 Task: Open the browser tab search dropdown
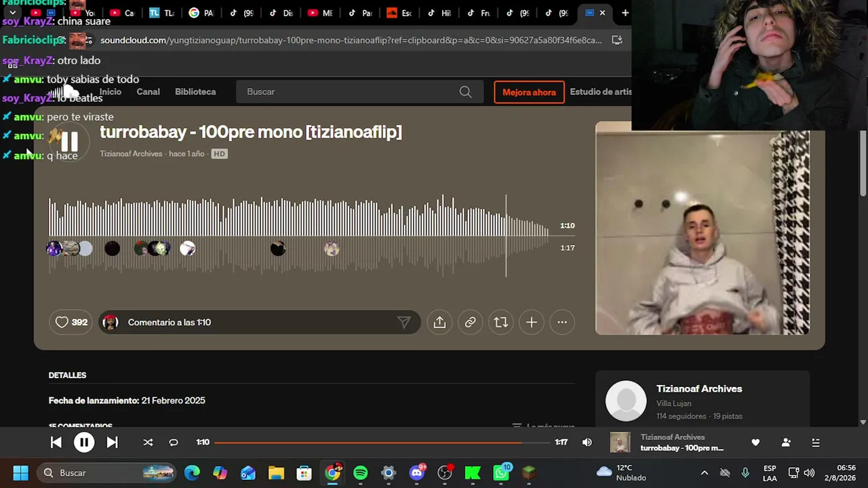[x=12, y=13]
